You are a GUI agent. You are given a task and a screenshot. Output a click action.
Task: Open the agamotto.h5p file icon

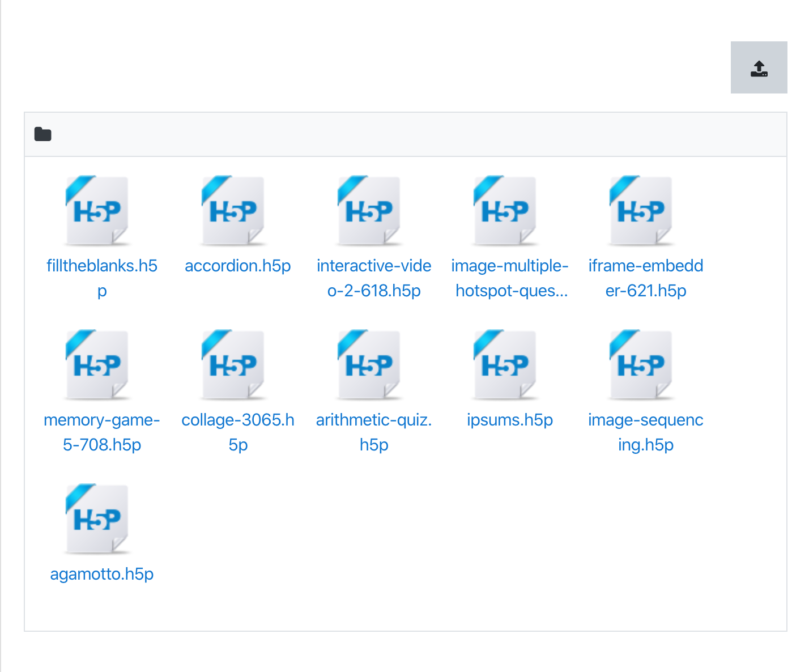97,518
